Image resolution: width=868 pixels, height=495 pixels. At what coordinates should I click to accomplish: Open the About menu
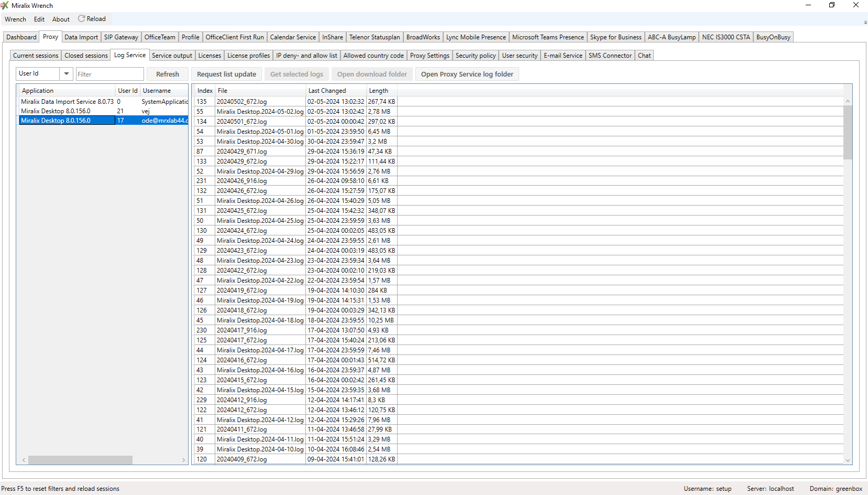click(61, 19)
